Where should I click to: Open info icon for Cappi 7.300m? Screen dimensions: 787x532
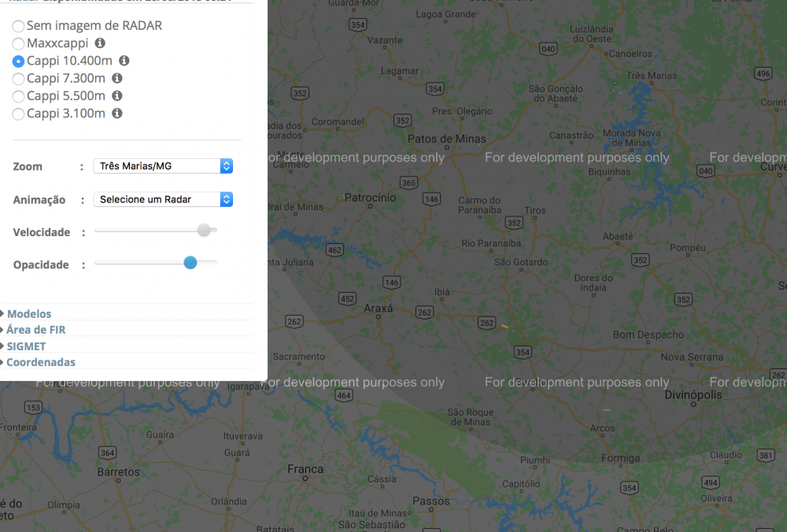point(117,78)
